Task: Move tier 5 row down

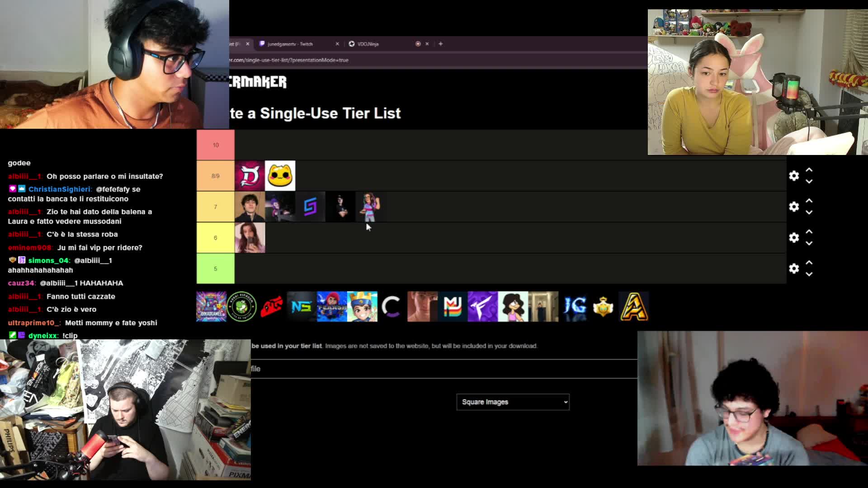Action: pos(809,274)
